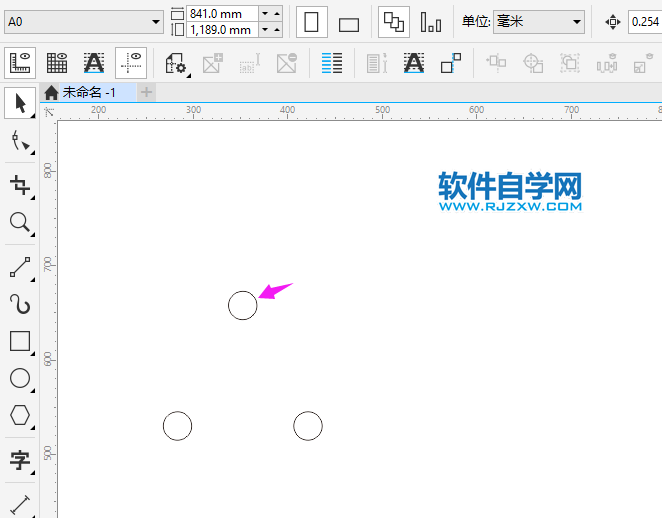Select the Shape edit tool
Image resolution: width=662 pixels, height=518 pixels.
(20, 141)
